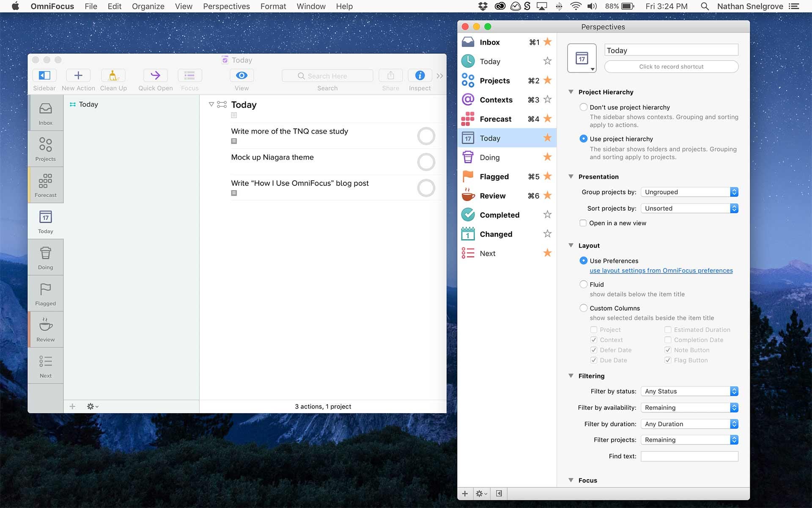This screenshot has height=508, width=812.
Task: Open the Dropbox menu bar icon
Action: [x=483, y=6]
